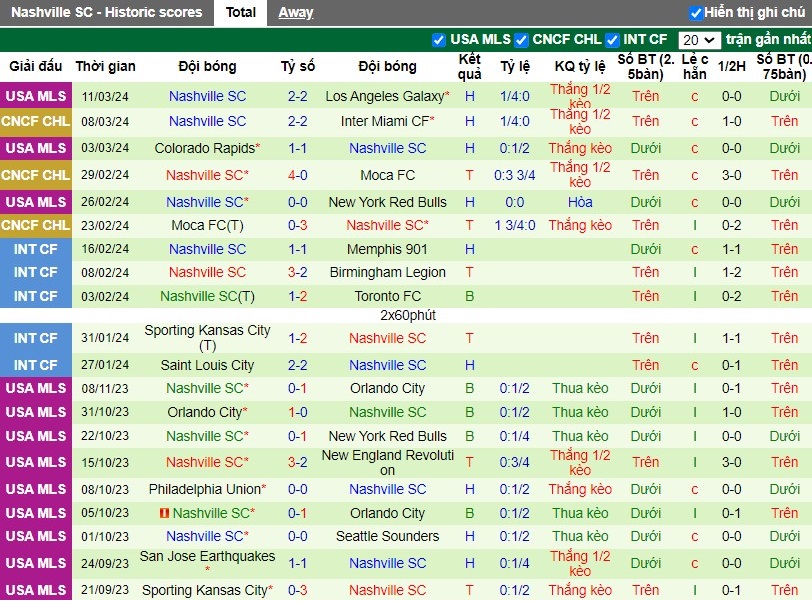Click the 2x60phút note text

[408, 315]
